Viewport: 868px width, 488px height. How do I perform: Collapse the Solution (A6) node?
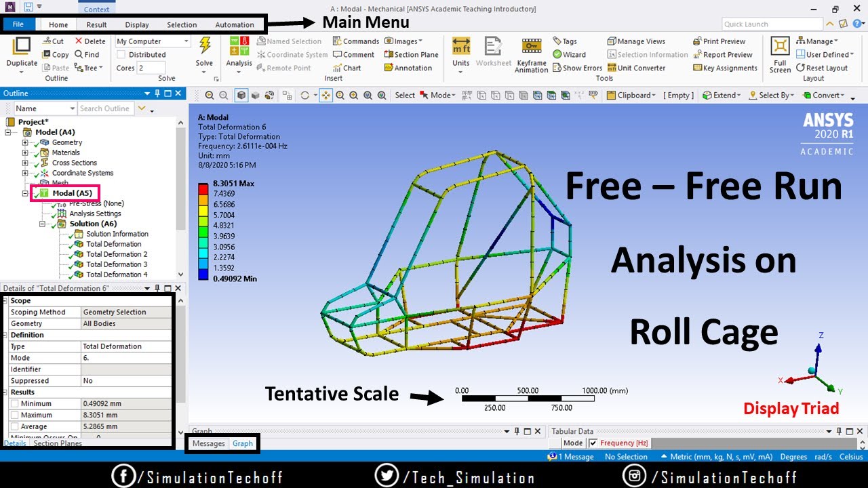pos(42,224)
